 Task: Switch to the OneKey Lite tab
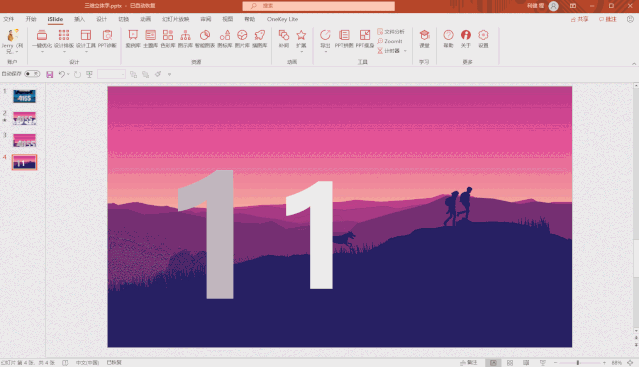tap(282, 19)
